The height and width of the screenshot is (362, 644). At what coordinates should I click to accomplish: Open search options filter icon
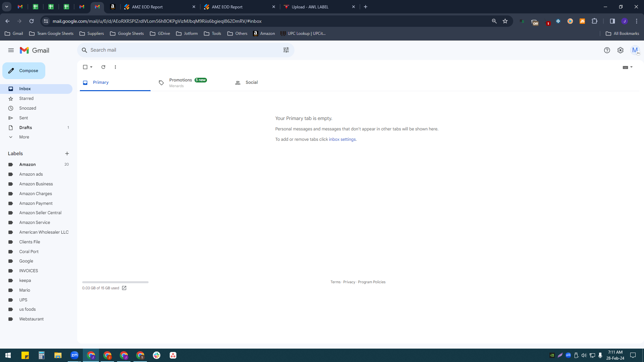pos(286,50)
